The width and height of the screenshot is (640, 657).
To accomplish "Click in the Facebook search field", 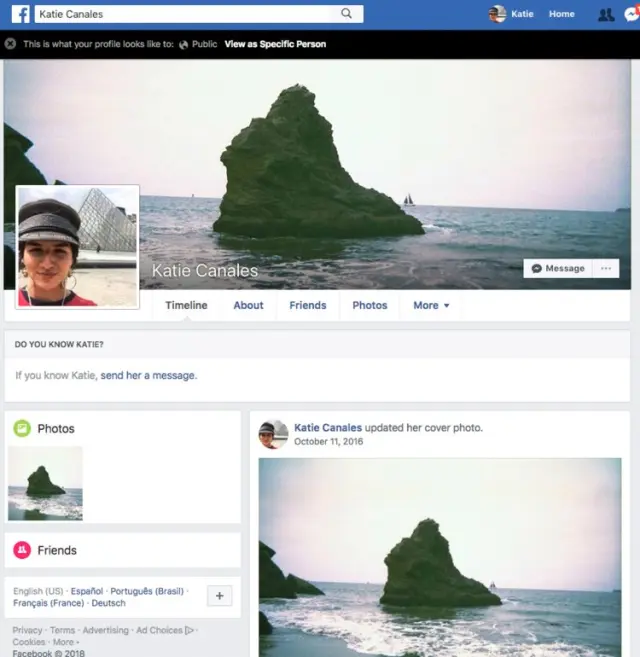I will pyautogui.click(x=185, y=14).
